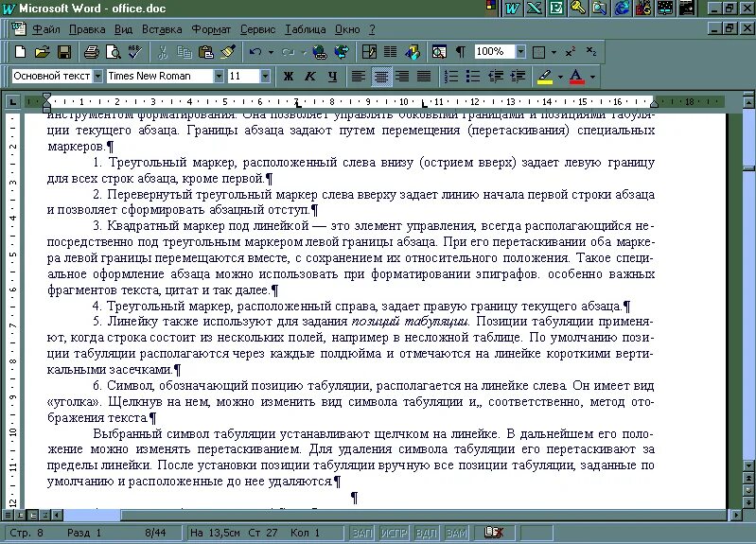Image resolution: width=756 pixels, height=544 pixels.
Task: Open the Формат menu
Action: pos(211,29)
